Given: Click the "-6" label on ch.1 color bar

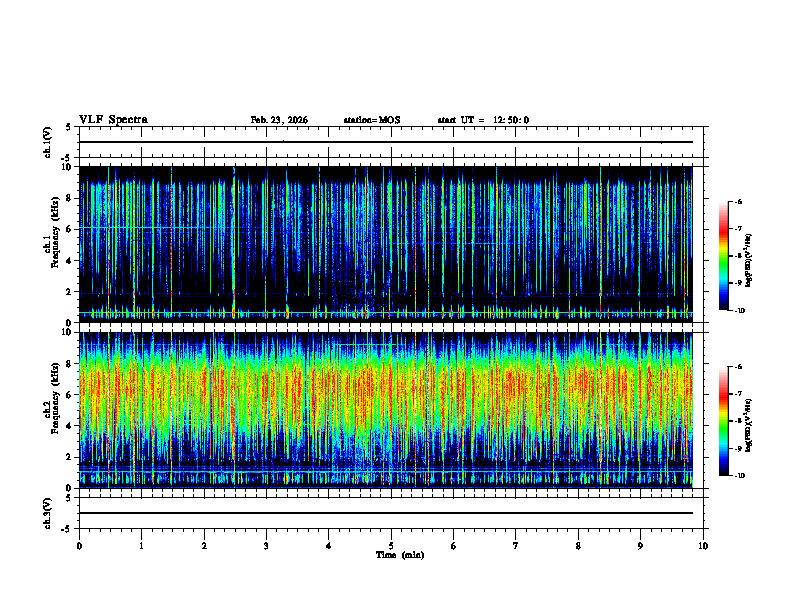Looking at the screenshot, I should point(738,201).
